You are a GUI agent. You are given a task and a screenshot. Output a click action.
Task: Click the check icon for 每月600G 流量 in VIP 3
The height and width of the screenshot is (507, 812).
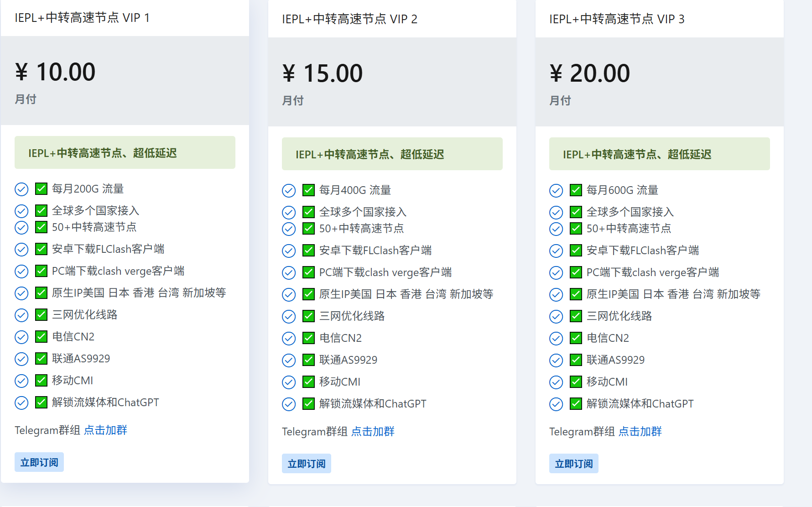(575, 190)
